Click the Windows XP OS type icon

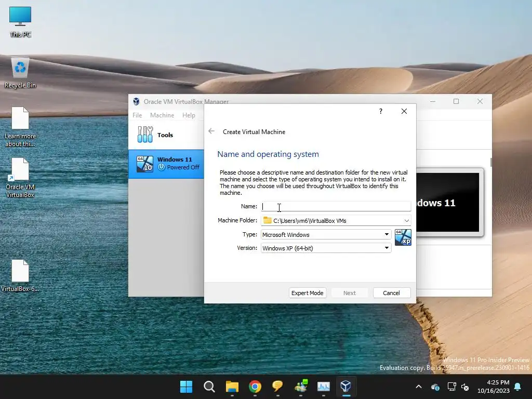point(403,237)
